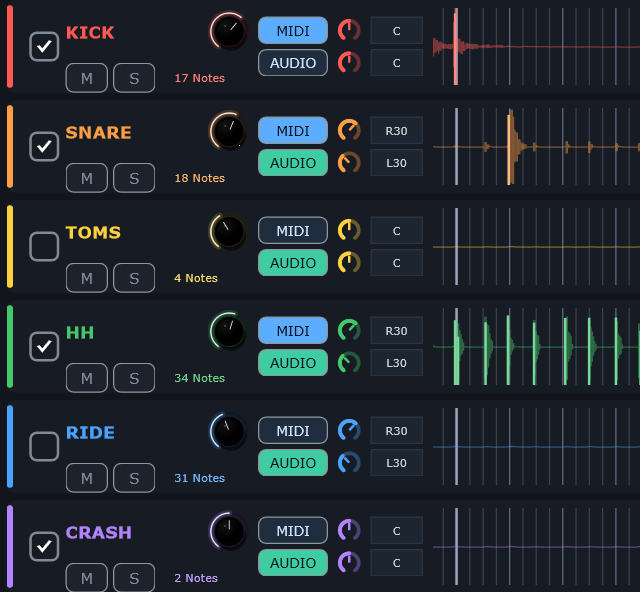Enable the RIDE track checkbox

[x=44, y=446]
